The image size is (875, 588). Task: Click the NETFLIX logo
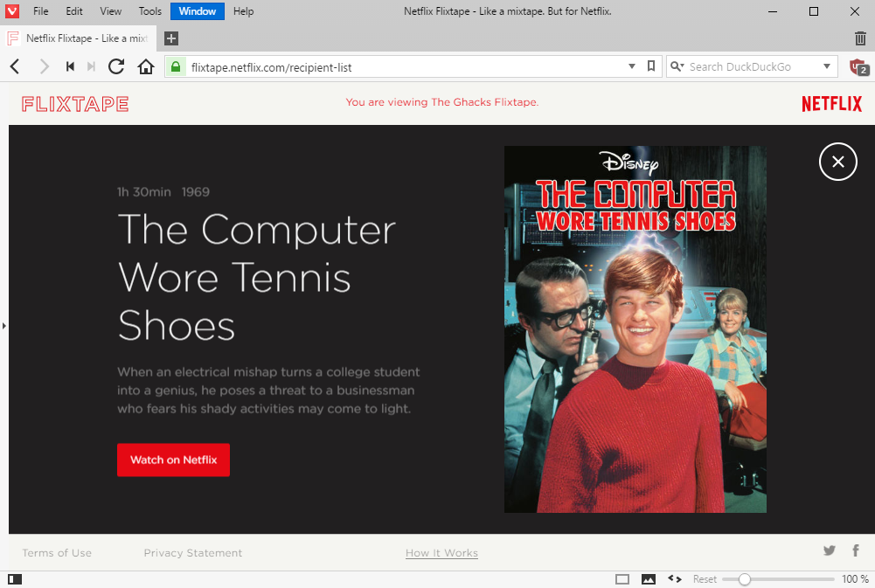[831, 104]
